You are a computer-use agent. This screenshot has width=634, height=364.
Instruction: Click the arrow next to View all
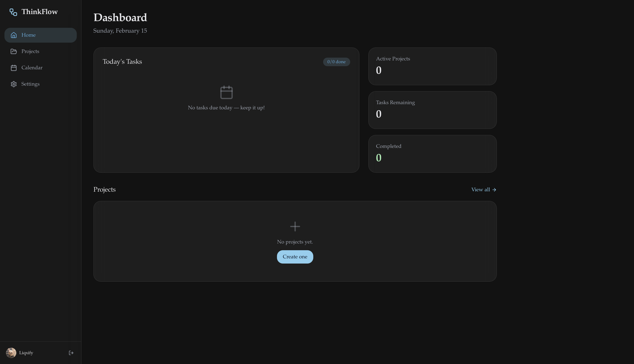tap(494, 190)
